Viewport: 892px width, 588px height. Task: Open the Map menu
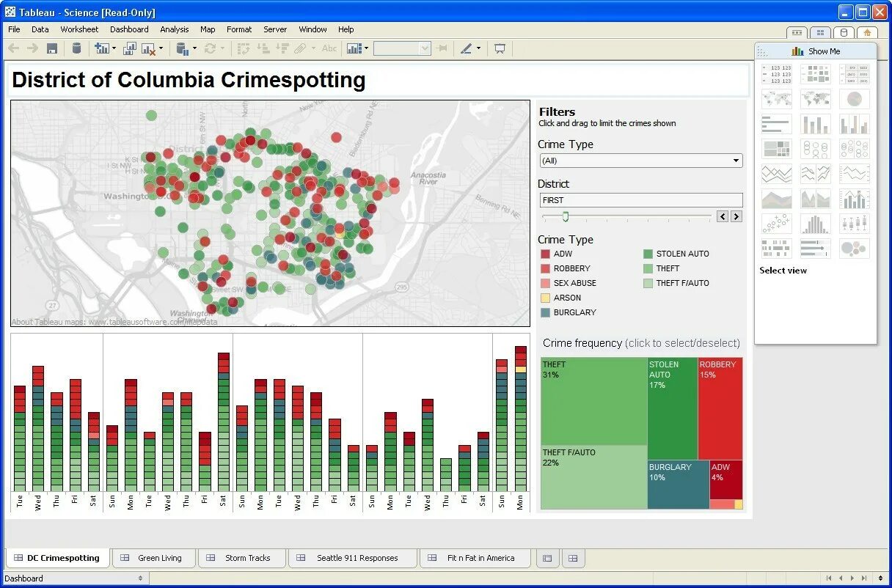(208, 29)
